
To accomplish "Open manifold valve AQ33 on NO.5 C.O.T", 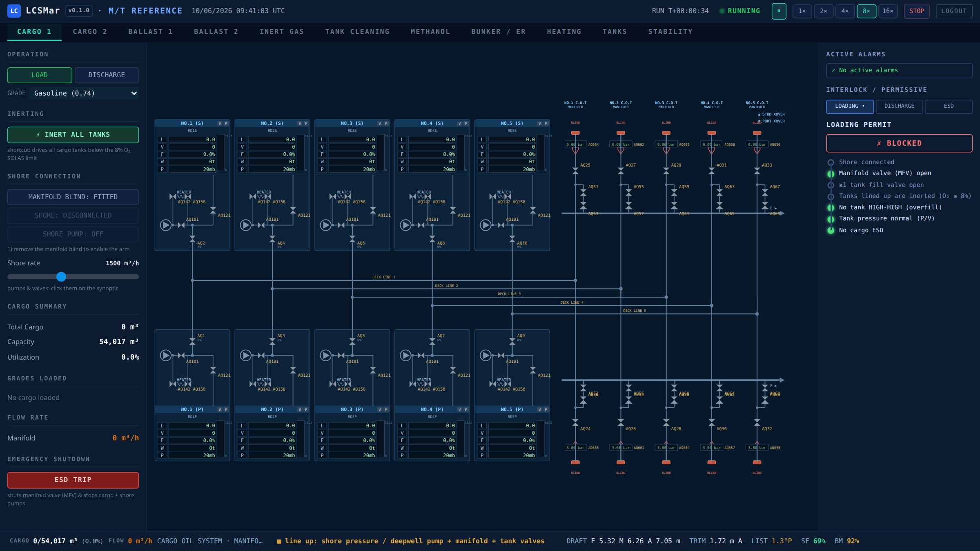I will pos(757,171).
